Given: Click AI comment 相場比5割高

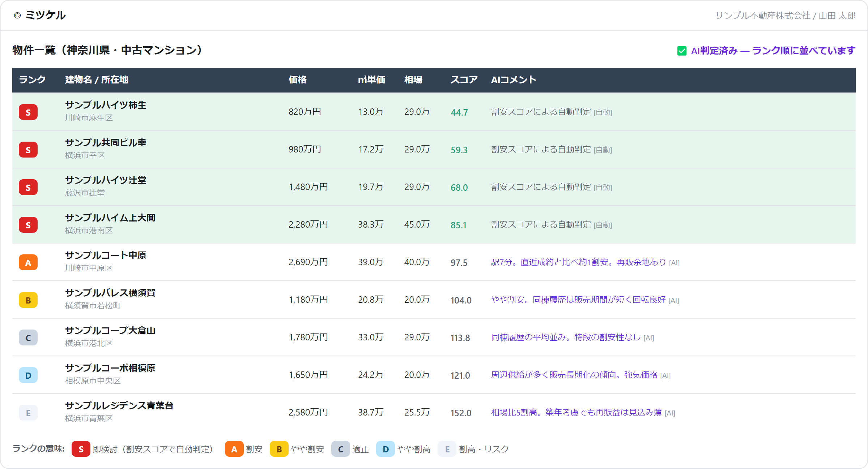Looking at the screenshot, I should 576,413.
